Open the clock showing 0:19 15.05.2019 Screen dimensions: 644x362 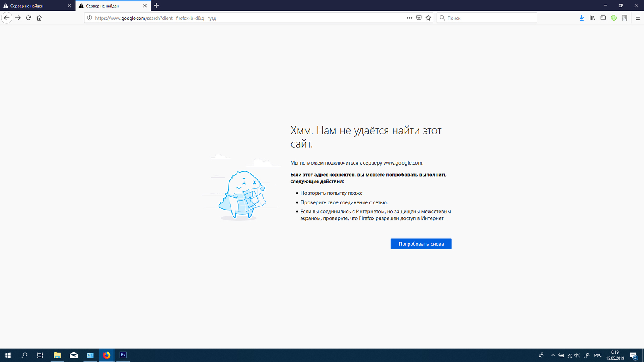(615, 355)
